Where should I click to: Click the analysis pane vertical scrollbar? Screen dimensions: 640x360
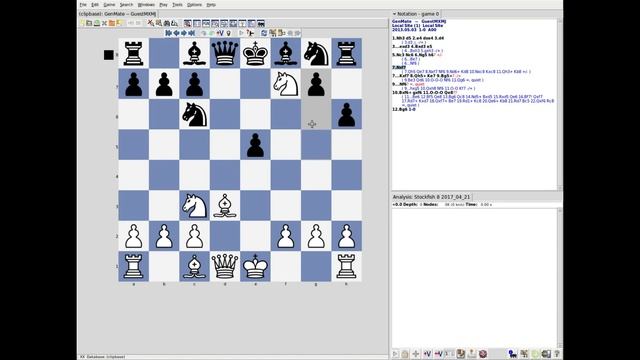(560, 278)
